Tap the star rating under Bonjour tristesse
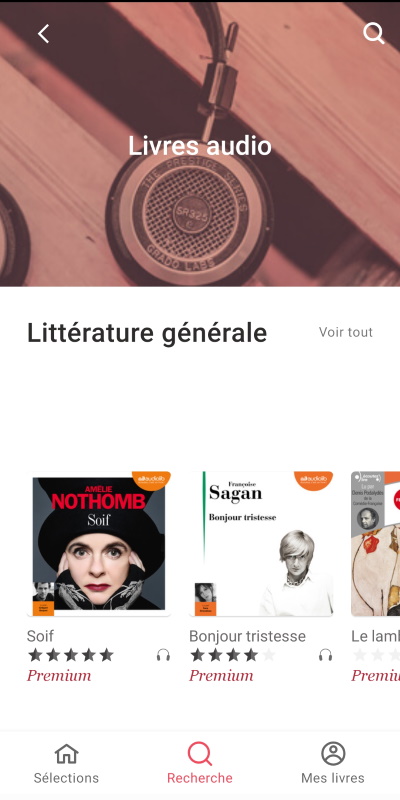Viewport: 400px width, 800px height. click(x=233, y=655)
